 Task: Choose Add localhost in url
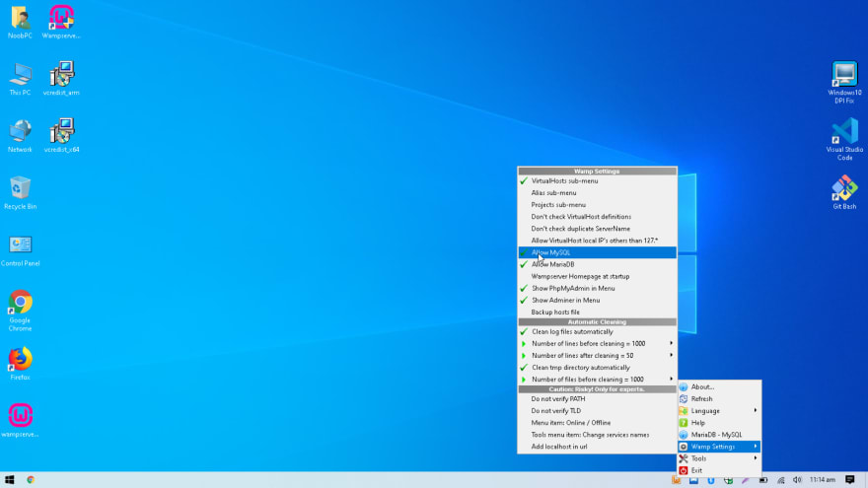coord(597,447)
